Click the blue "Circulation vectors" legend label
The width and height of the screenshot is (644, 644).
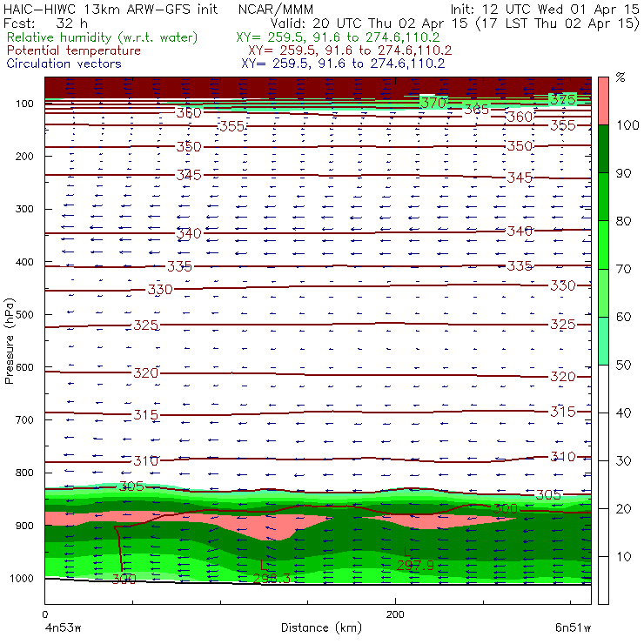click(x=64, y=64)
